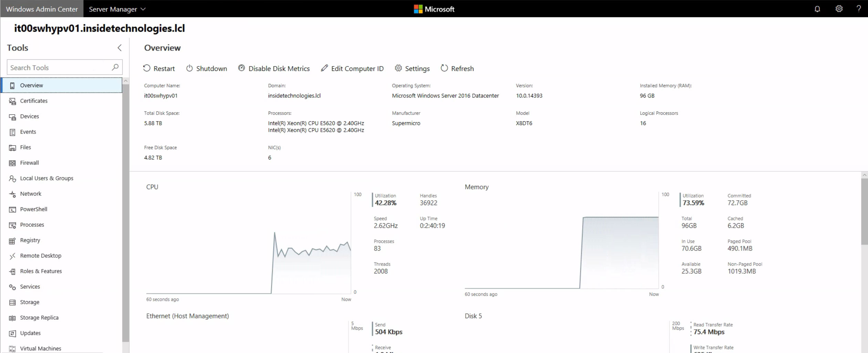
Task: Click the Updates tool icon
Action: [x=12, y=333]
